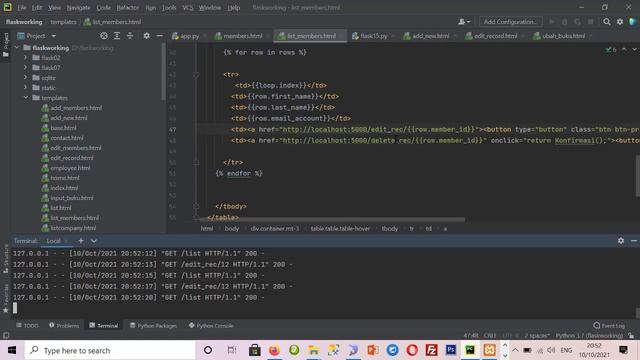Open the Edit menu
The image size is (640, 360).
[x=37, y=8]
